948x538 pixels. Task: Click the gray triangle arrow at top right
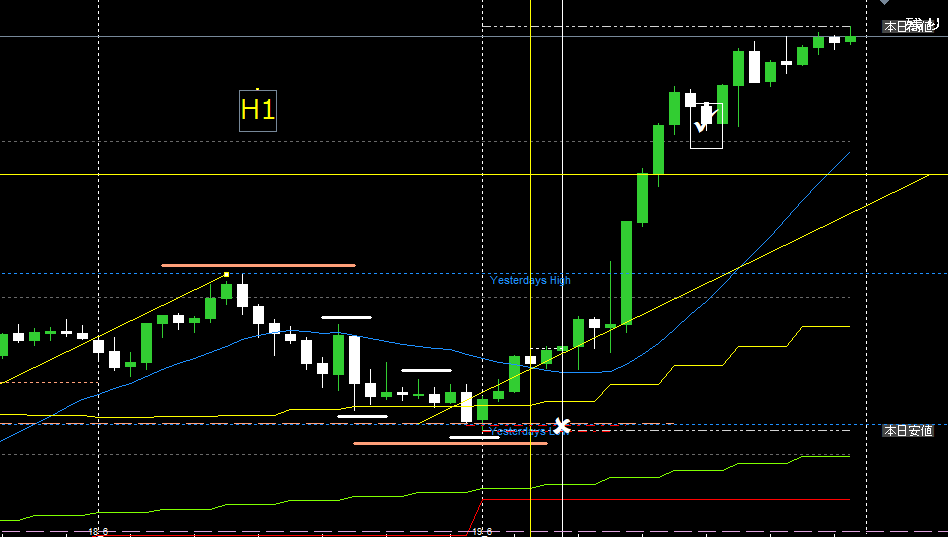click(x=883, y=3)
